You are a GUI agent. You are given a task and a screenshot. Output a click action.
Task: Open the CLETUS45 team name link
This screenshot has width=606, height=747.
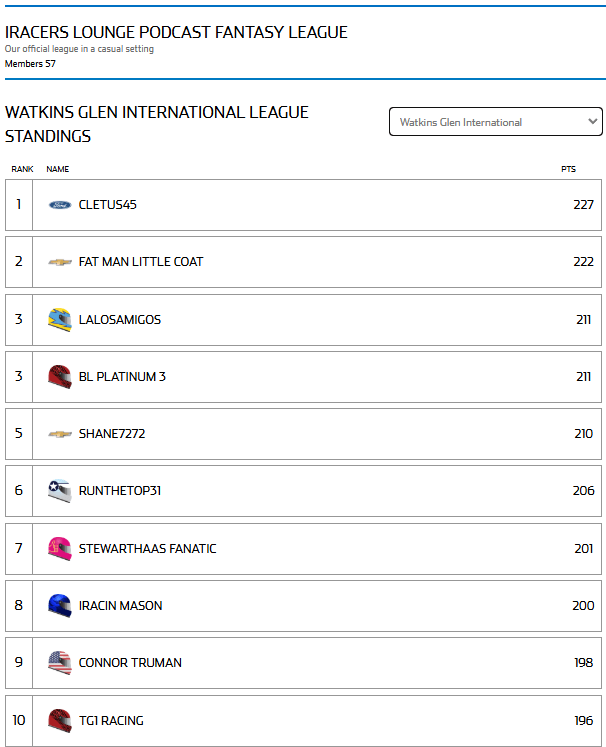pyautogui.click(x=108, y=205)
